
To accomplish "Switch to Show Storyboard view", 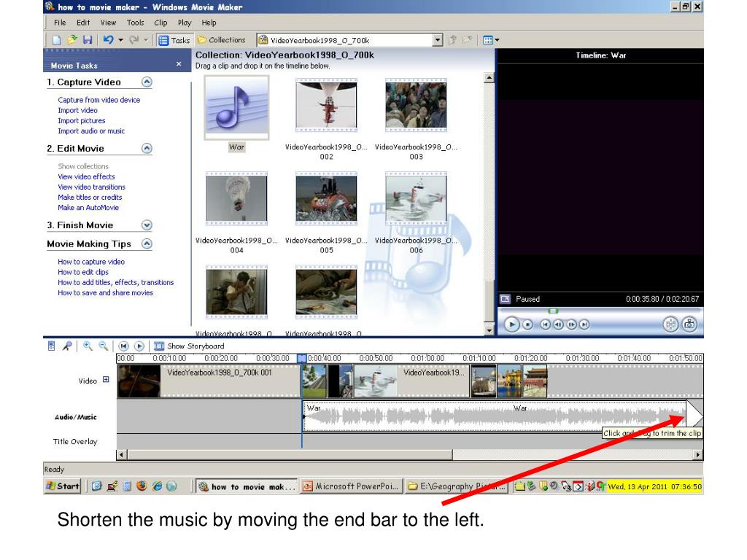I will (189, 346).
